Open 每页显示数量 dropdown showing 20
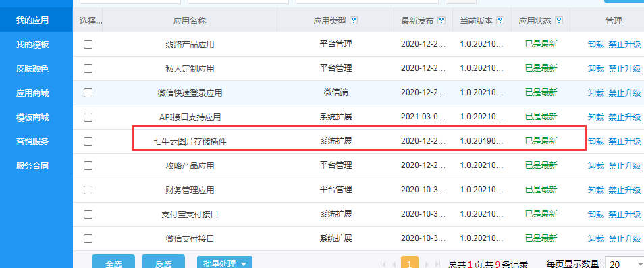This screenshot has height=268, width=644. pos(624,264)
